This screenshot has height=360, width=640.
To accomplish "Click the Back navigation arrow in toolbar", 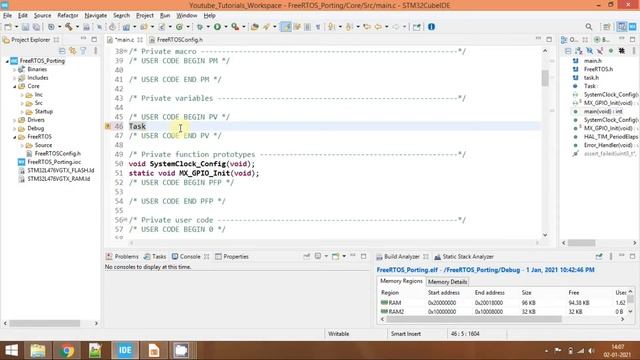I will (378, 27).
